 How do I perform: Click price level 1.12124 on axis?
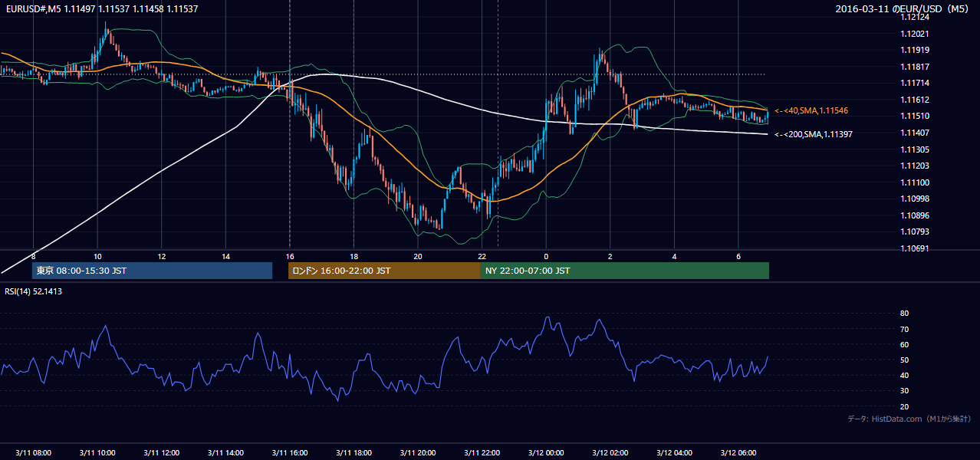pyautogui.click(x=914, y=17)
